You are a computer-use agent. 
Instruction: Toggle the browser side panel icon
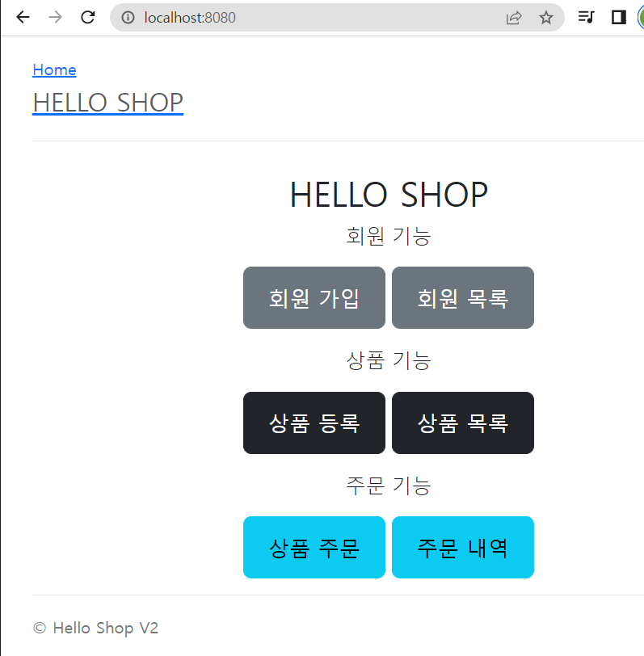[x=618, y=17]
